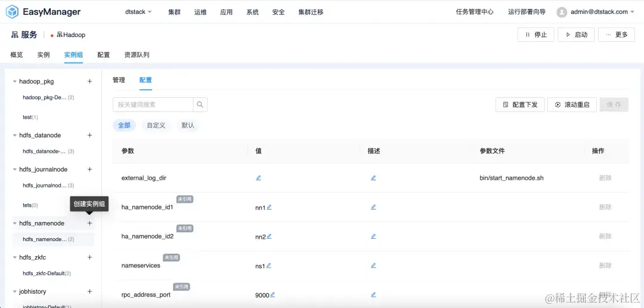Viewport: 644px width, 308px height.
Task: Select hdfs_namenode… (2) instance group
Action: (x=54, y=239)
